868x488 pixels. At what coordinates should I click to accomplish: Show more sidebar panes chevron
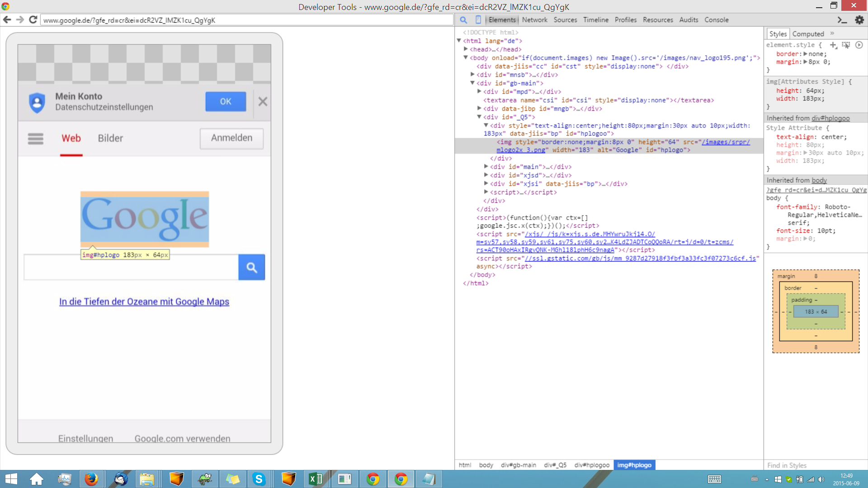tap(832, 33)
